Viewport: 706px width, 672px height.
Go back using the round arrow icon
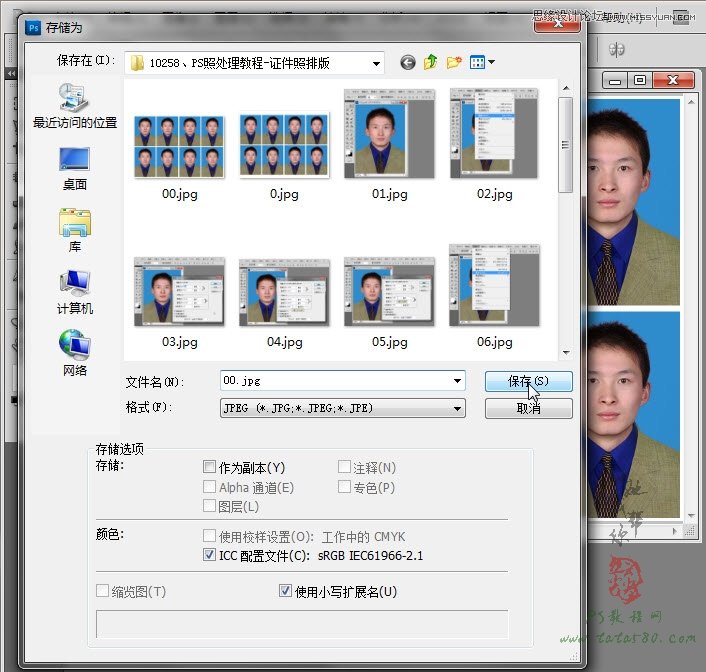click(407, 63)
